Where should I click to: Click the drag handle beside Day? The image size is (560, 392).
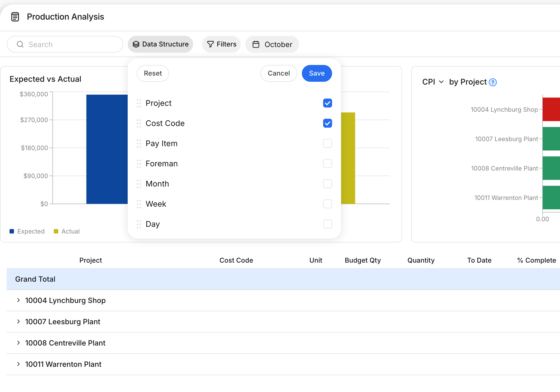point(139,224)
